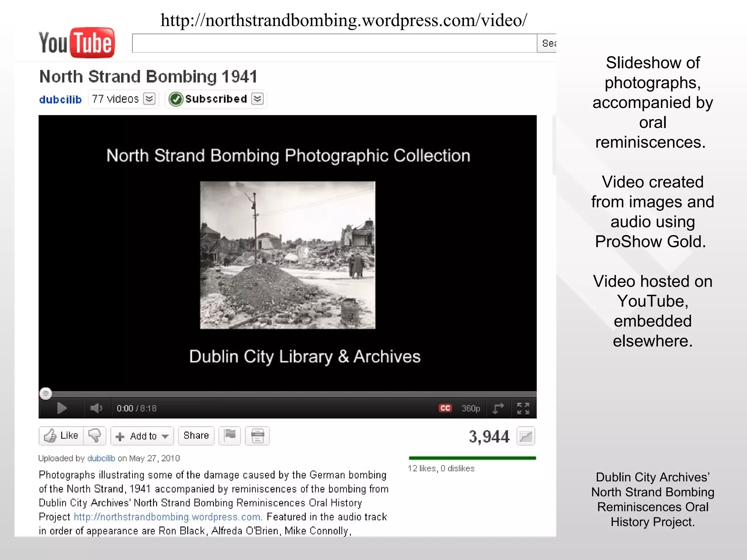Expand the 77 videos dropdown
The width and height of the screenshot is (747, 560).
point(149,99)
